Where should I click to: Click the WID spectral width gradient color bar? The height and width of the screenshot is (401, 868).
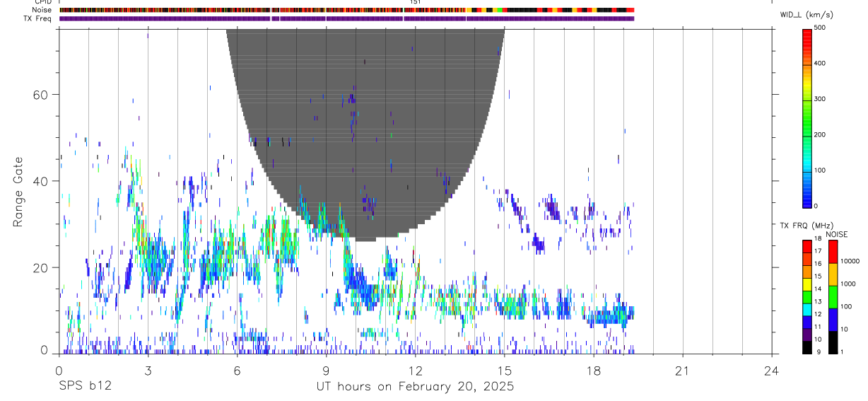tap(807, 117)
